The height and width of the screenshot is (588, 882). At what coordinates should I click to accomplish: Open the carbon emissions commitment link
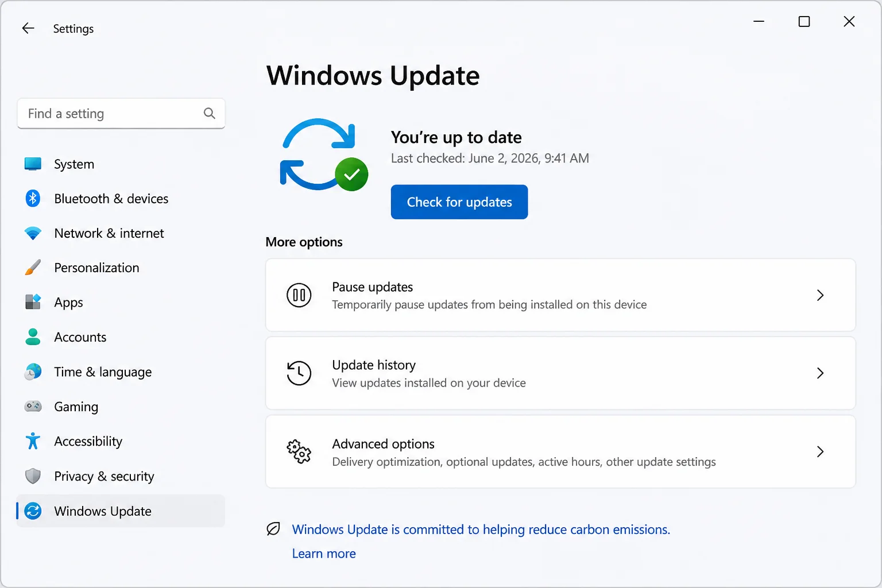point(481,529)
